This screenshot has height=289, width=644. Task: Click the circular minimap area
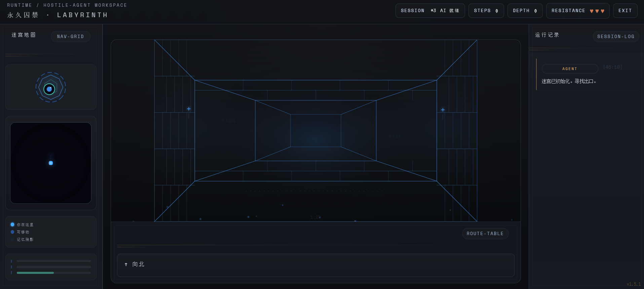point(51,163)
